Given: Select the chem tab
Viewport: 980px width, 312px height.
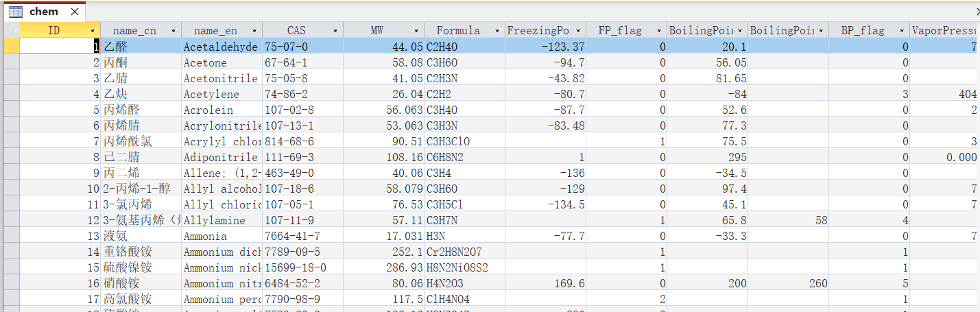Looking at the screenshot, I should click(x=44, y=12).
